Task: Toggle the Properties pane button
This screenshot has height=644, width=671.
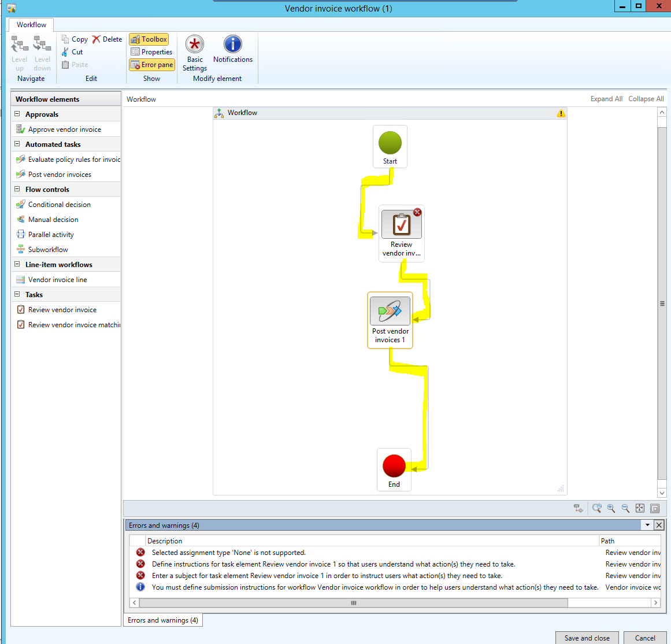Action: (151, 52)
